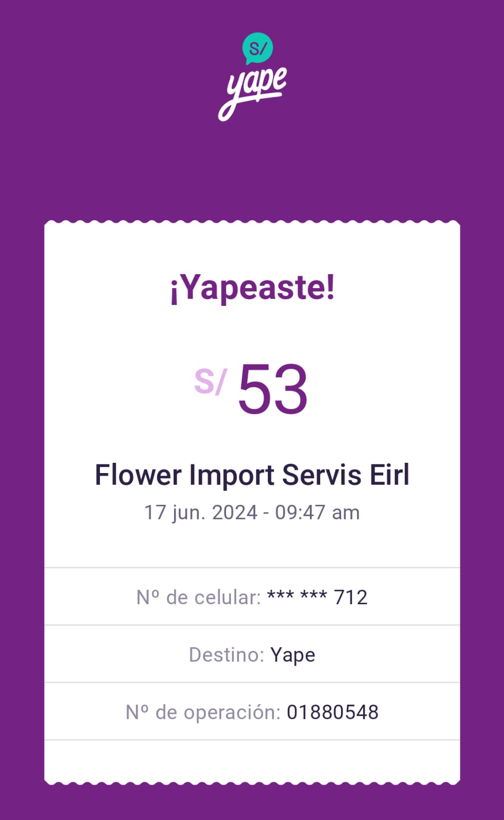
Task: Click the Nº de operación label
Action: tap(203, 712)
